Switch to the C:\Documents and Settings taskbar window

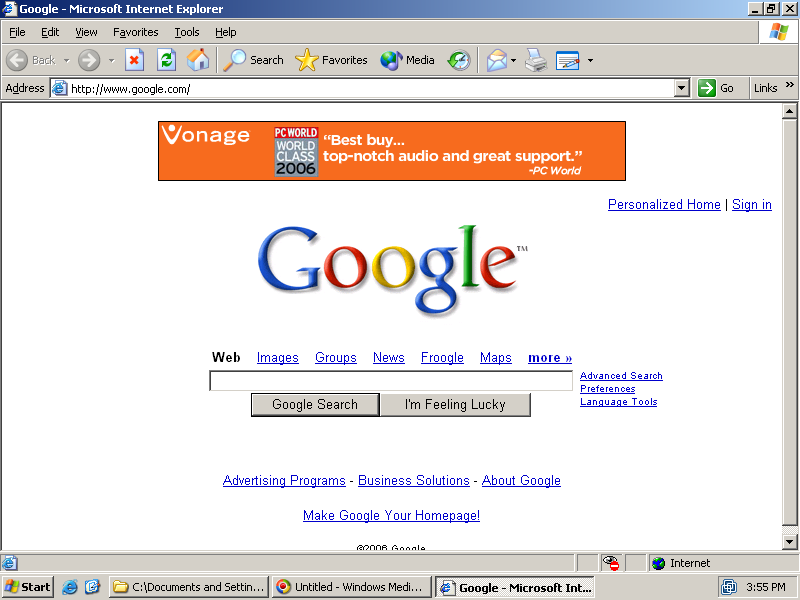(189, 587)
